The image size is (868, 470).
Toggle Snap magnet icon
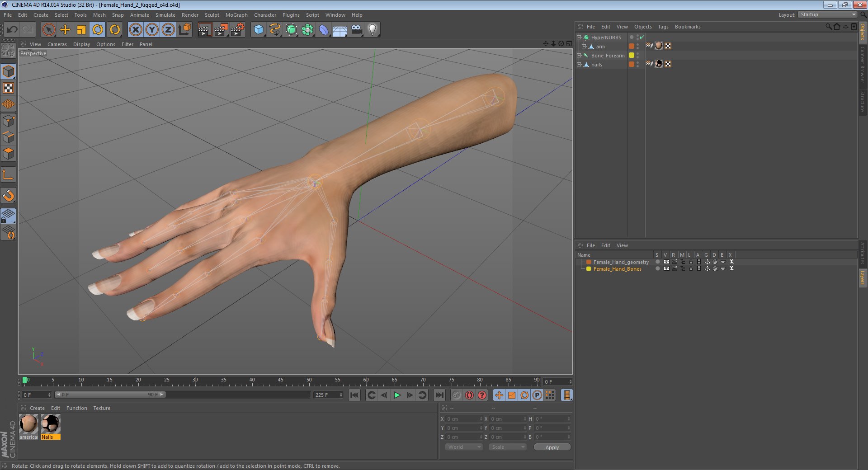[9, 195]
